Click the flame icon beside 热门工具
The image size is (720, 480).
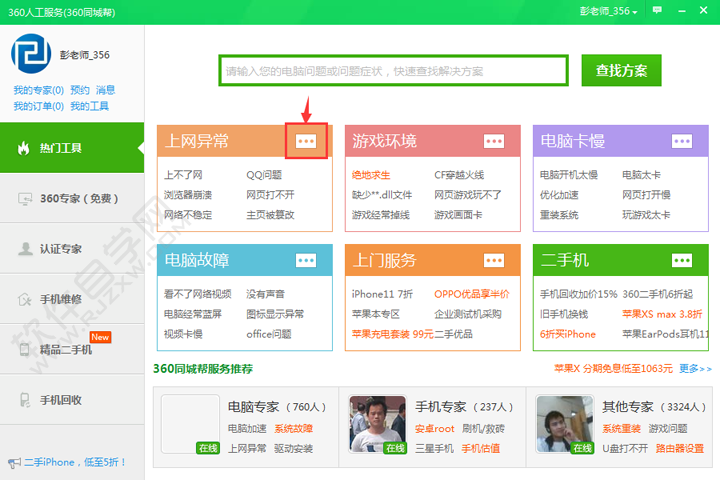point(23,148)
